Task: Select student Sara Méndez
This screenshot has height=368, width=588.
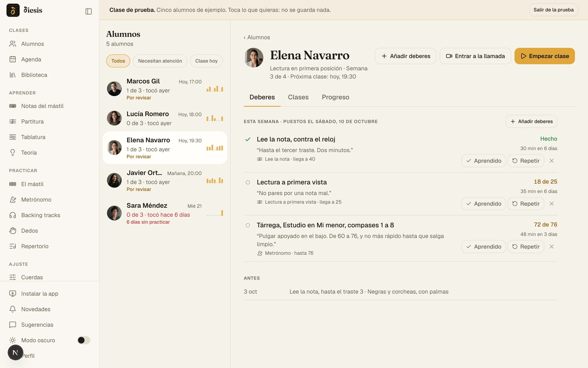Action: pos(165,213)
